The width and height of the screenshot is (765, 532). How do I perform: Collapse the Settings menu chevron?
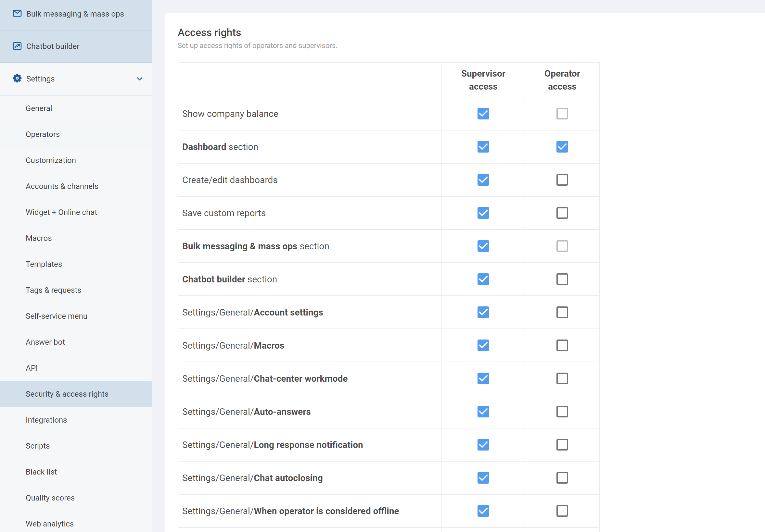pyautogui.click(x=140, y=79)
